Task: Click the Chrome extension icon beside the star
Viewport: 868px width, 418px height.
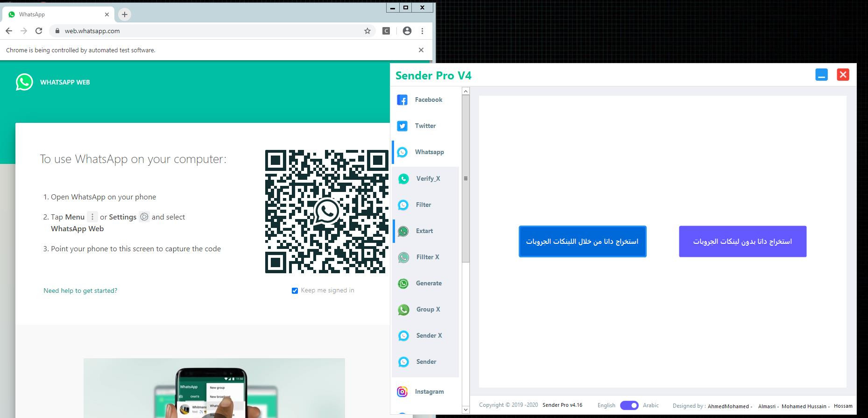Action: tap(386, 31)
